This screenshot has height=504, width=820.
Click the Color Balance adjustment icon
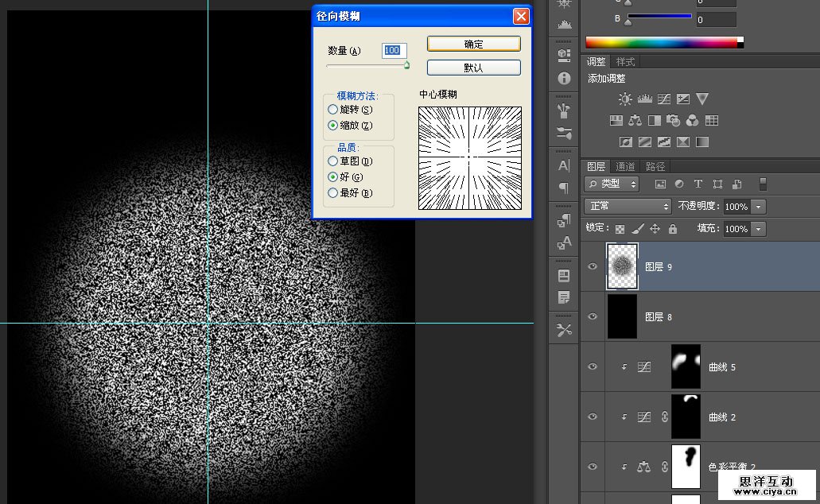coord(635,121)
